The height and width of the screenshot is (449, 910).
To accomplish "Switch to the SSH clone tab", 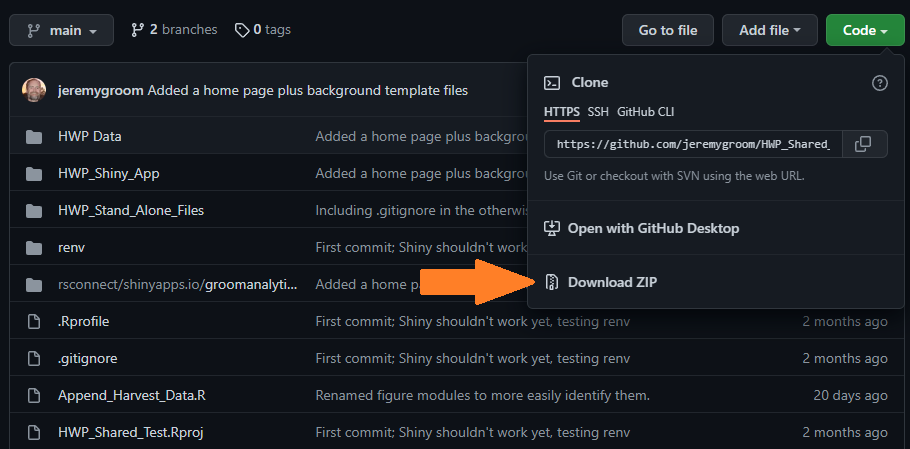I will (x=598, y=112).
